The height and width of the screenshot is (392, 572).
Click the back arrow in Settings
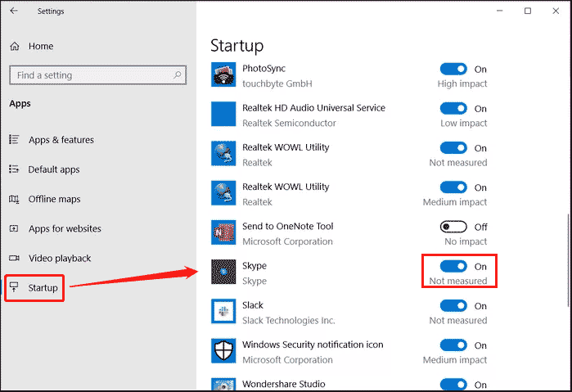click(x=14, y=11)
